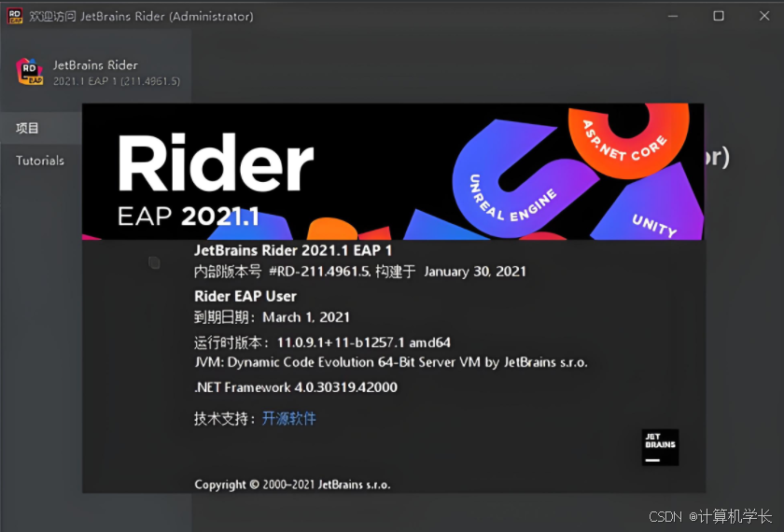Open the 开源软件 support link
Screen dimensions: 784x532
289,418
